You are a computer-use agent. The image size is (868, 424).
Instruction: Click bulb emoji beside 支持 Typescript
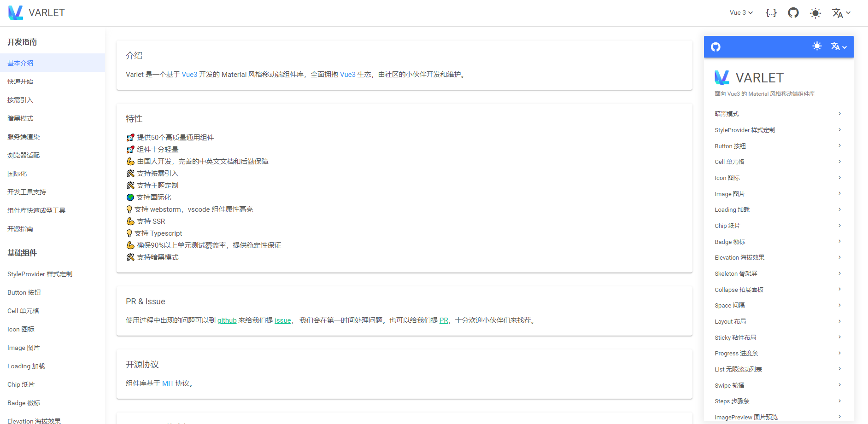coord(129,233)
